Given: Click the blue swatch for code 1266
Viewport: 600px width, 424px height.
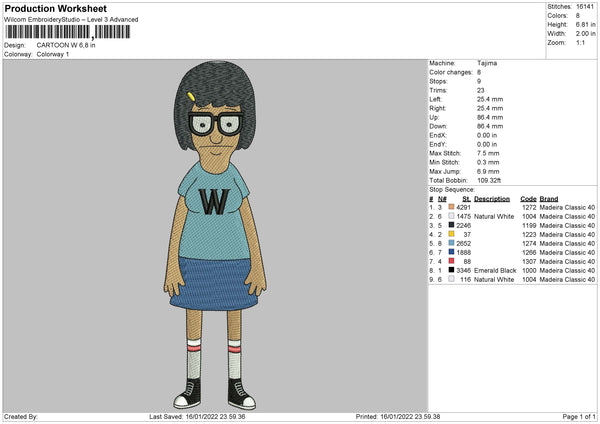Looking at the screenshot, I should click(451, 252).
